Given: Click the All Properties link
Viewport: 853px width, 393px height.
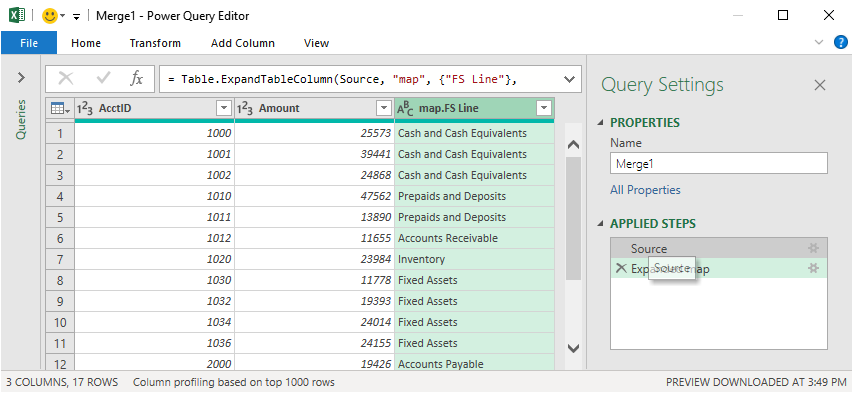Looking at the screenshot, I should pyautogui.click(x=645, y=190).
